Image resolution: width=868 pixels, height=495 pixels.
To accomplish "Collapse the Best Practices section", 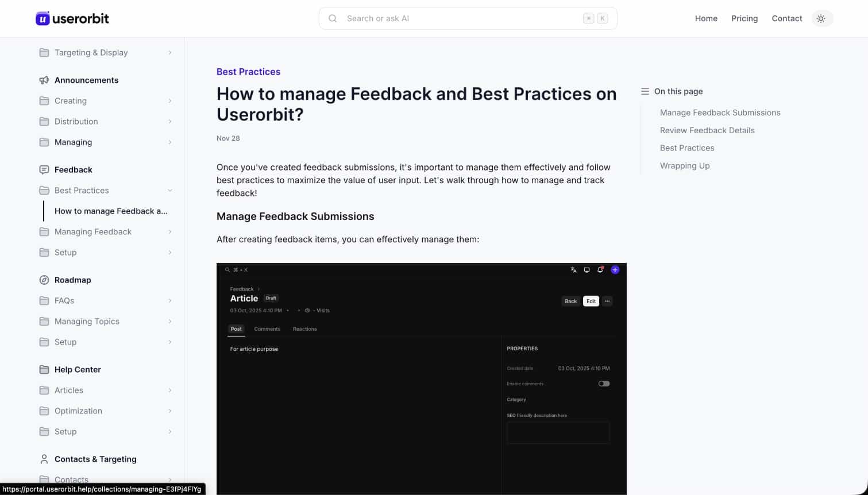I will click(170, 190).
